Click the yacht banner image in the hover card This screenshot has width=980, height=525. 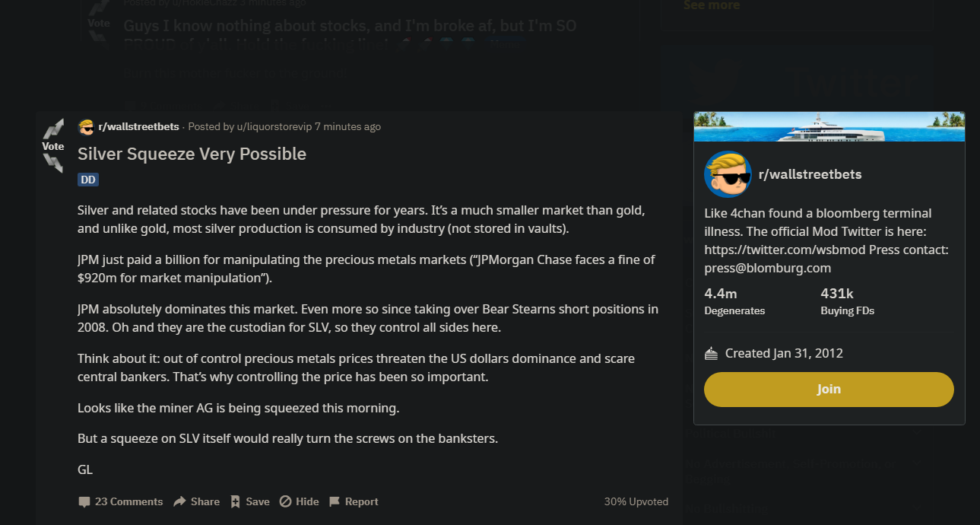(829, 126)
